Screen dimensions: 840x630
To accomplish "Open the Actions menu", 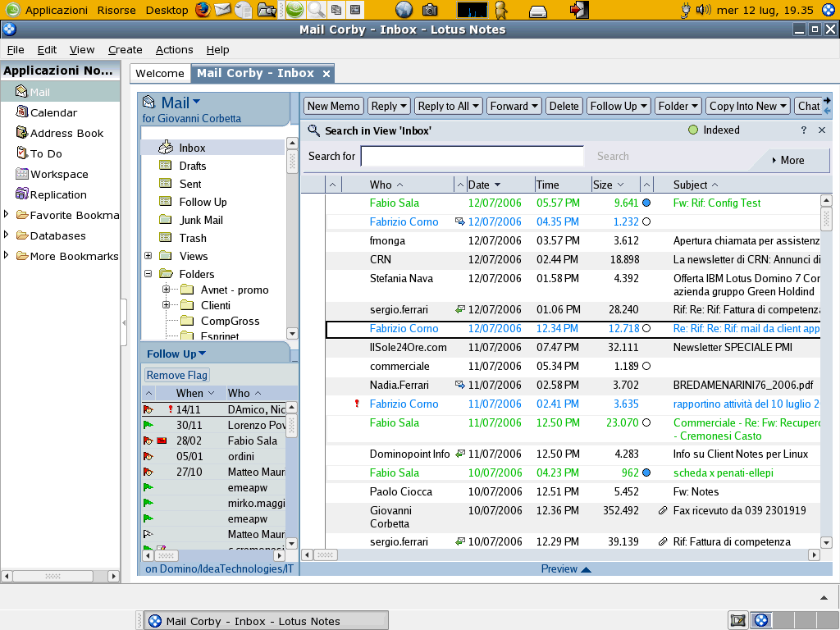I will [174, 50].
